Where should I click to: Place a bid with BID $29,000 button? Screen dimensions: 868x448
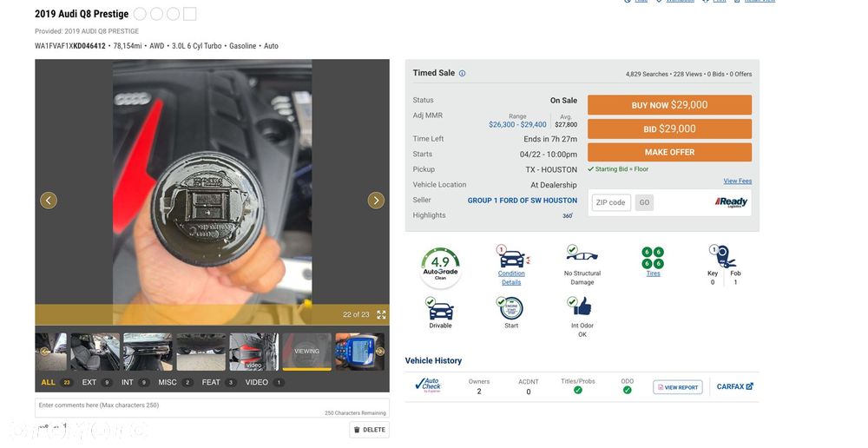(669, 128)
